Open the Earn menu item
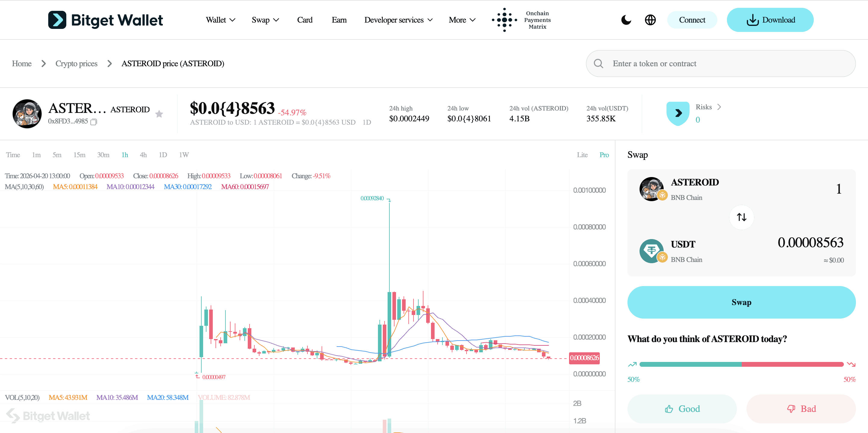 pyautogui.click(x=339, y=20)
